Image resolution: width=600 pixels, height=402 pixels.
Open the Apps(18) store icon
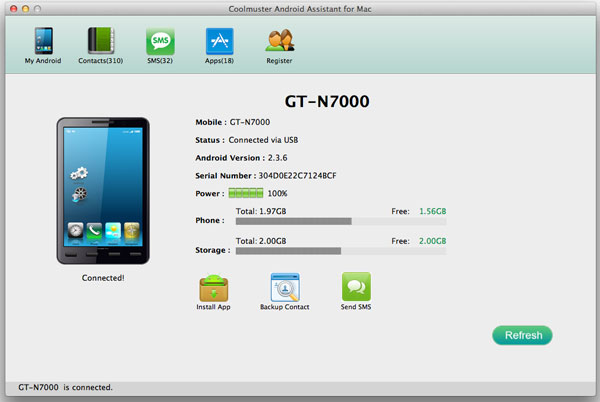tap(219, 41)
